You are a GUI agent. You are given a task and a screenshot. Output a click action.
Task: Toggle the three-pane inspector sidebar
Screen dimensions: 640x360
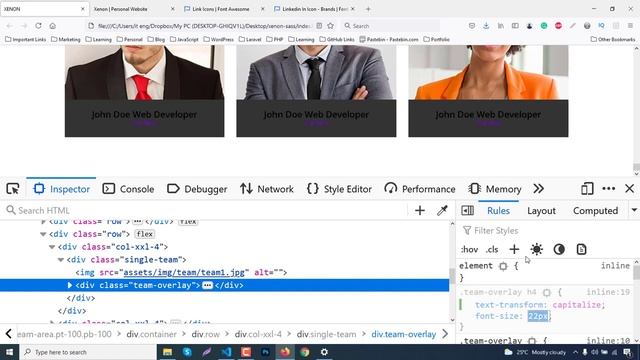467,210
